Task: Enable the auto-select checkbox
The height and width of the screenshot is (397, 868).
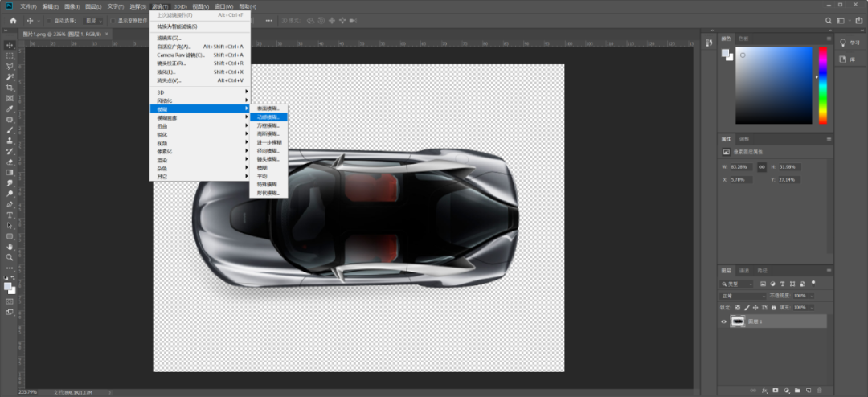Action: pyautogui.click(x=48, y=20)
